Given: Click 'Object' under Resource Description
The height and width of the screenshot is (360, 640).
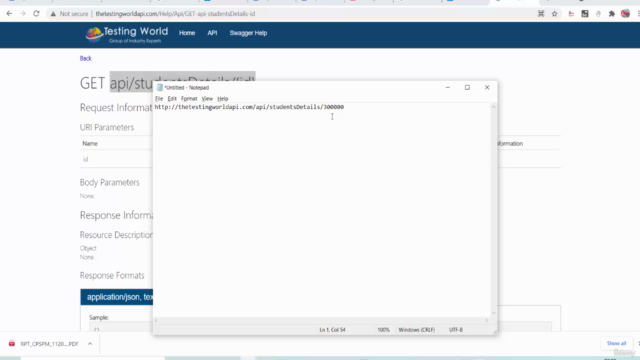Looking at the screenshot, I should point(88,248).
